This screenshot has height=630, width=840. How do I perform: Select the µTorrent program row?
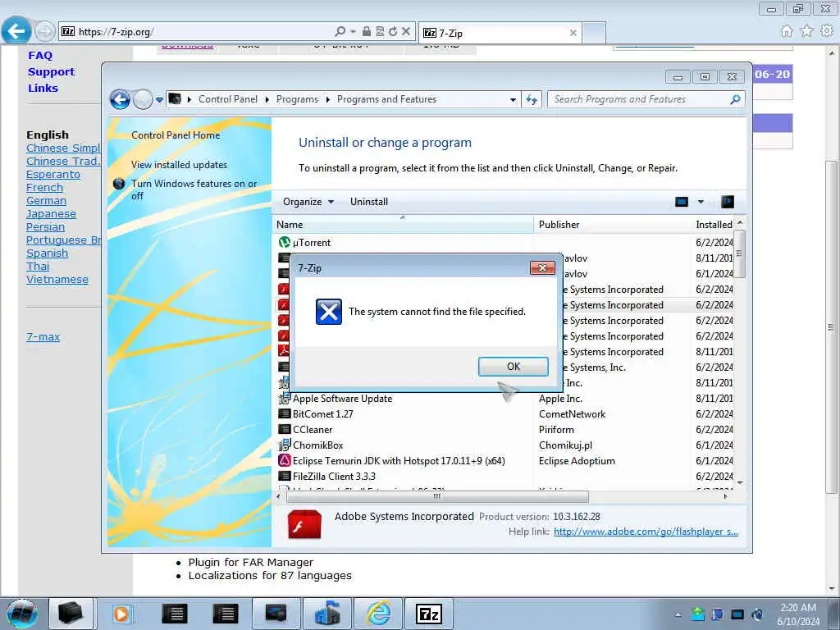[x=504, y=243]
